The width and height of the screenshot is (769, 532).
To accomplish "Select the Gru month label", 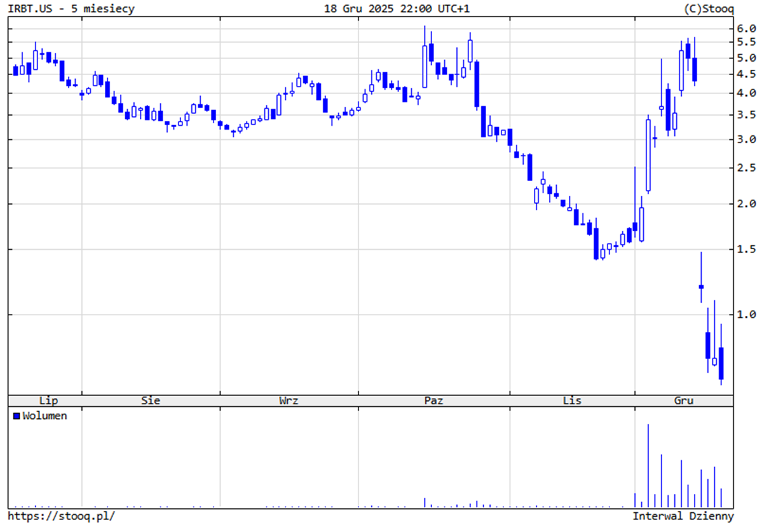I will click(684, 400).
